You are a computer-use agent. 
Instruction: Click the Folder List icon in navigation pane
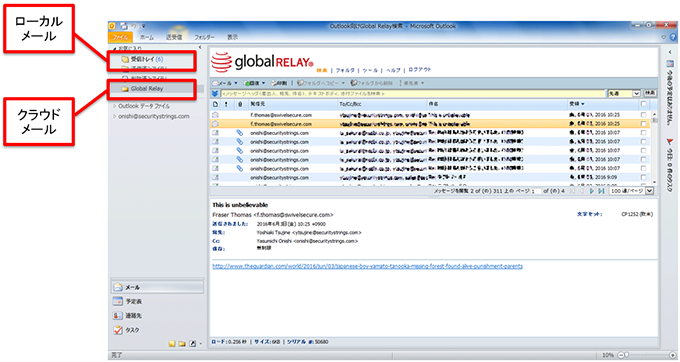click(182, 344)
